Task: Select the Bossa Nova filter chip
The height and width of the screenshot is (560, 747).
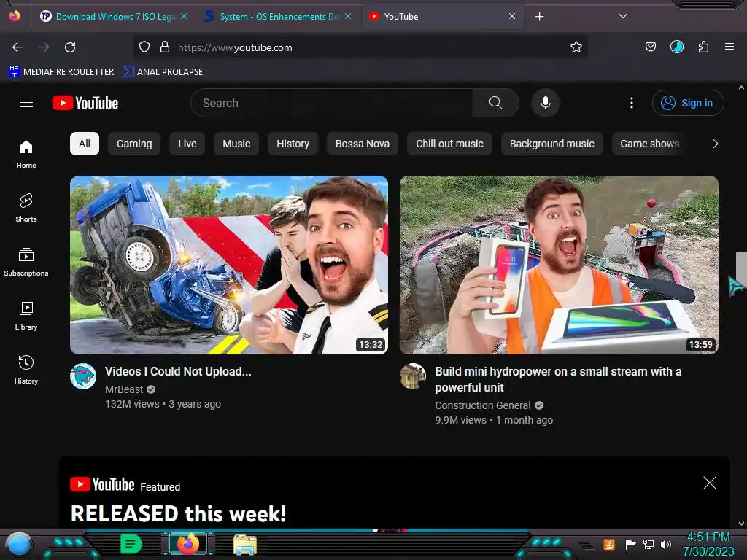Action: click(363, 144)
